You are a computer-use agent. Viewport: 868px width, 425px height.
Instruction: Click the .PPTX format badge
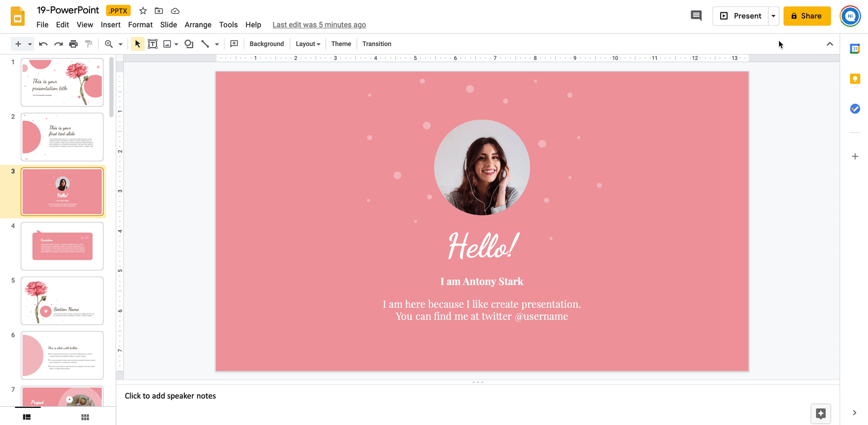click(x=118, y=11)
